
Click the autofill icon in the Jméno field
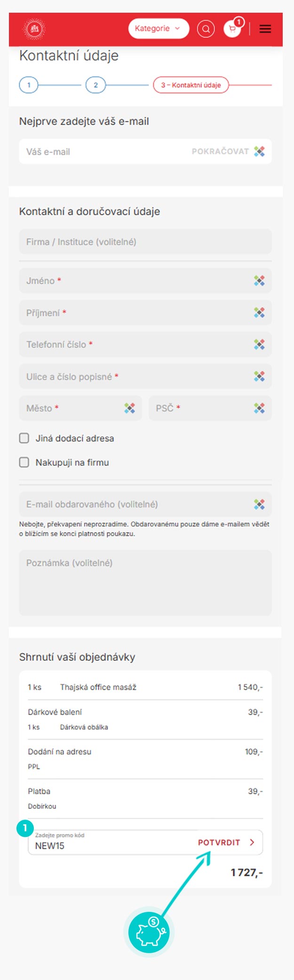pyautogui.click(x=259, y=281)
